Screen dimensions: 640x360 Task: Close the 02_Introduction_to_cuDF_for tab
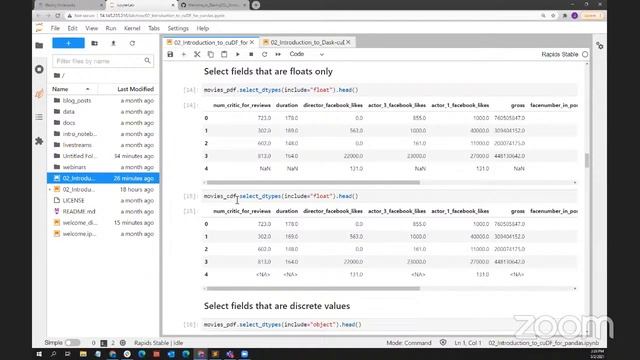252,42
